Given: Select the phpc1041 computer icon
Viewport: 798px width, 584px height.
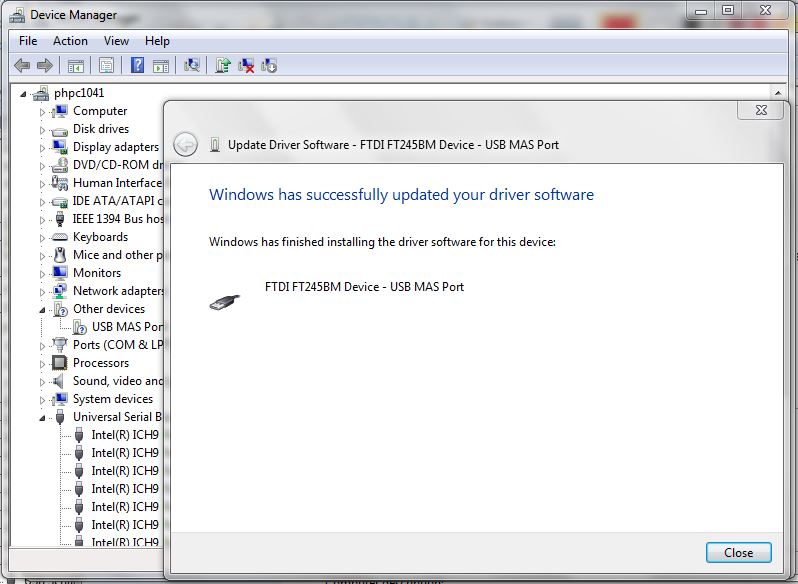Looking at the screenshot, I should coord(41,93).
